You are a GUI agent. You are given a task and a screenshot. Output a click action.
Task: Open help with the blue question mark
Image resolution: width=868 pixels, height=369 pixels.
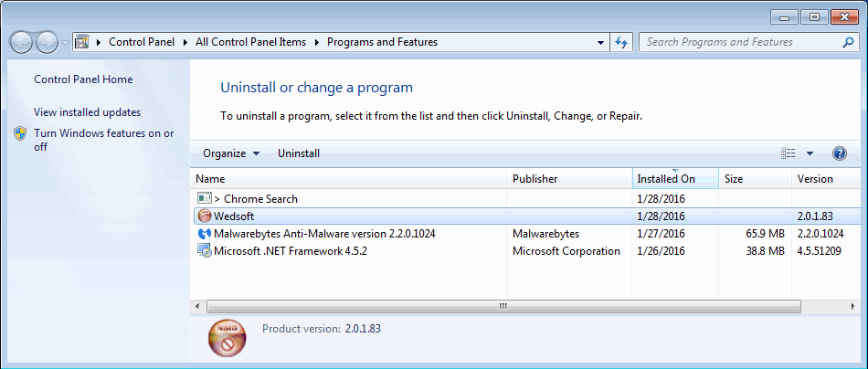tap(839, 153)
